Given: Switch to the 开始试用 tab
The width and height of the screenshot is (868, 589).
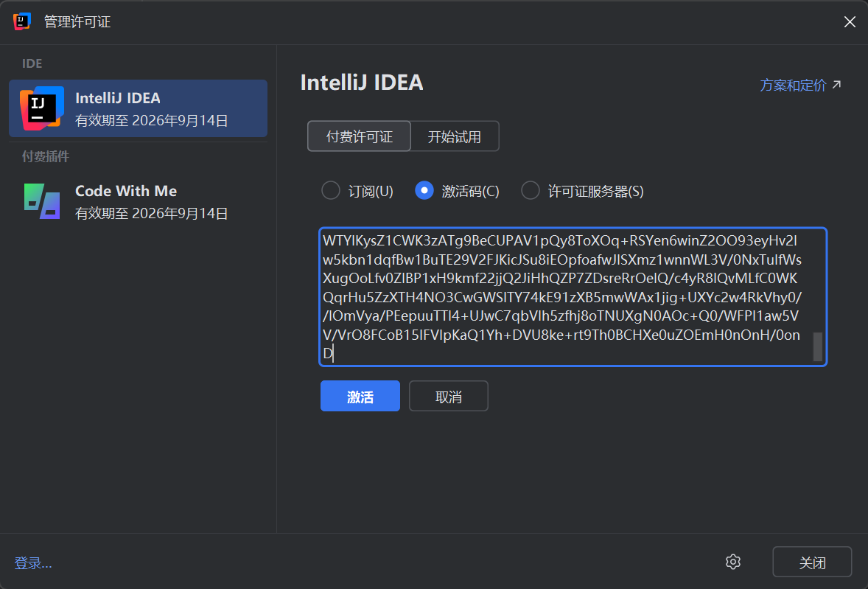Looking at the screenshot, I should click(x=455, y=136).
